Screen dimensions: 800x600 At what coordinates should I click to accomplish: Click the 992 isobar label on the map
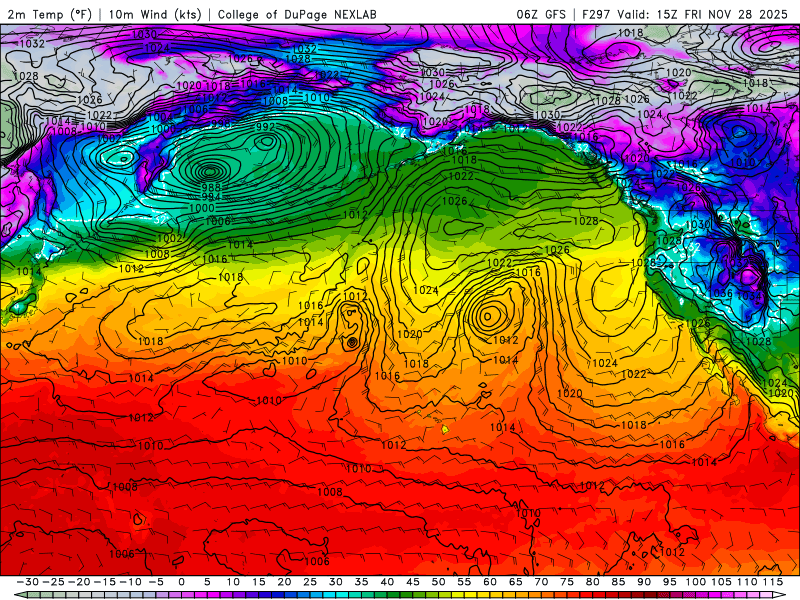tap(265, 127)
